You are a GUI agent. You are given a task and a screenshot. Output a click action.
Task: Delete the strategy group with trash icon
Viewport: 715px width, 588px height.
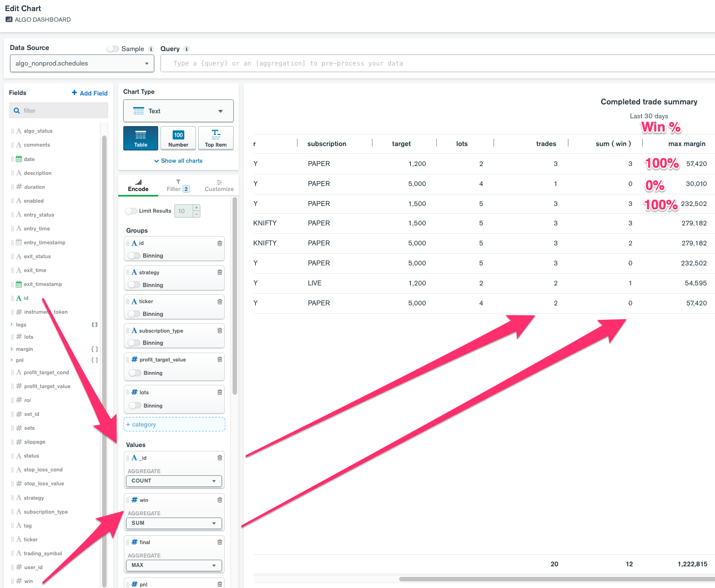(x=220, y=272)
